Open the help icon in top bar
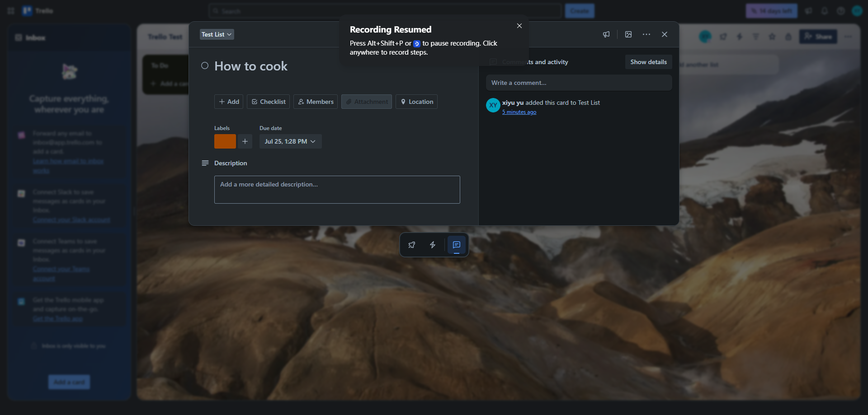Viewport: 868px width, 415px height. 841,11
